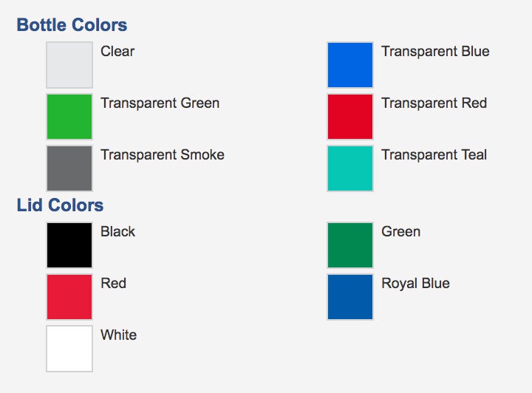Click the Bottle Colors heading
This screenshot has height=393, width=532.
pos(72,25)
